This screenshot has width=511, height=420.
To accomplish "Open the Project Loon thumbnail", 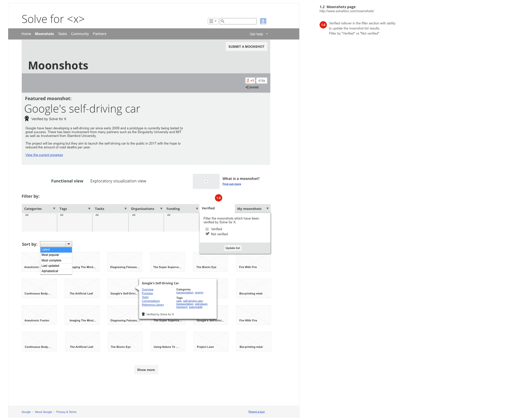I will [x=211, y=341].
